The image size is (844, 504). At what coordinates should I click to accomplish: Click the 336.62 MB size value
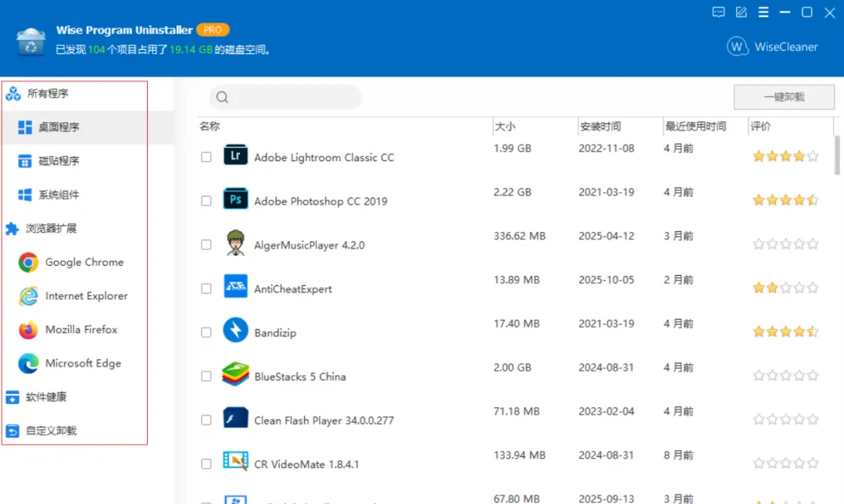520,237
